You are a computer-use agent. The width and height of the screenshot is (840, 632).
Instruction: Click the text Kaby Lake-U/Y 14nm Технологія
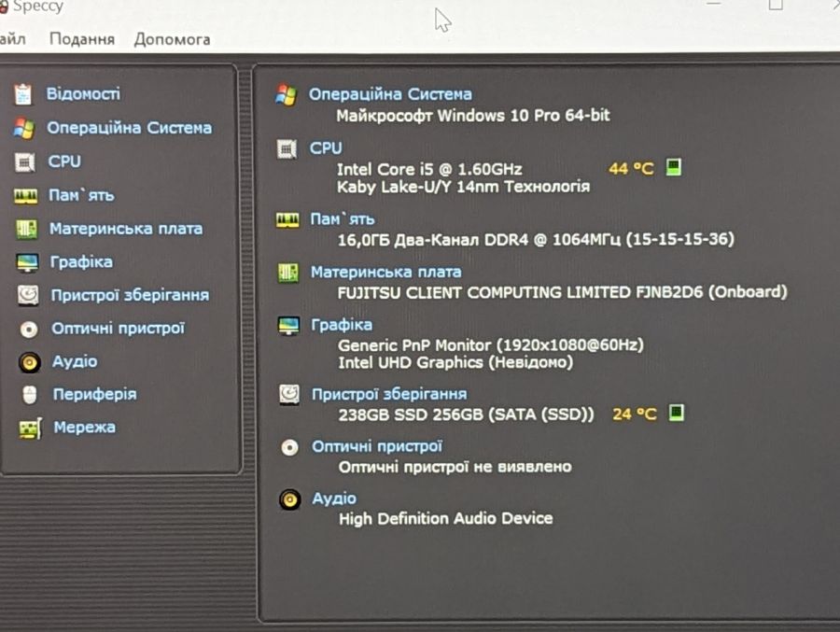pyautogui.click(x=463, y=187)
